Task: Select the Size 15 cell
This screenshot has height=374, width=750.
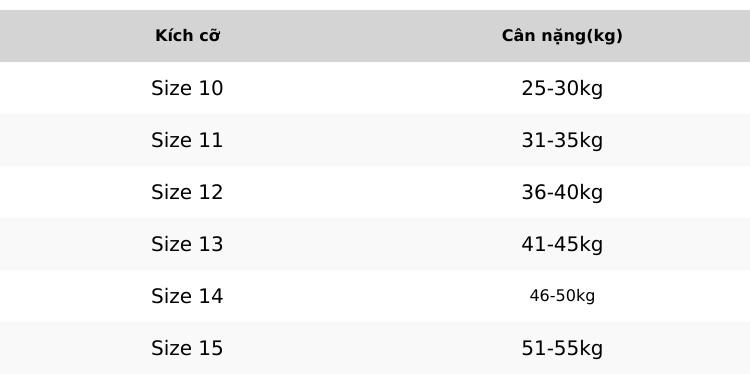Action: click(x=187, y=348)
